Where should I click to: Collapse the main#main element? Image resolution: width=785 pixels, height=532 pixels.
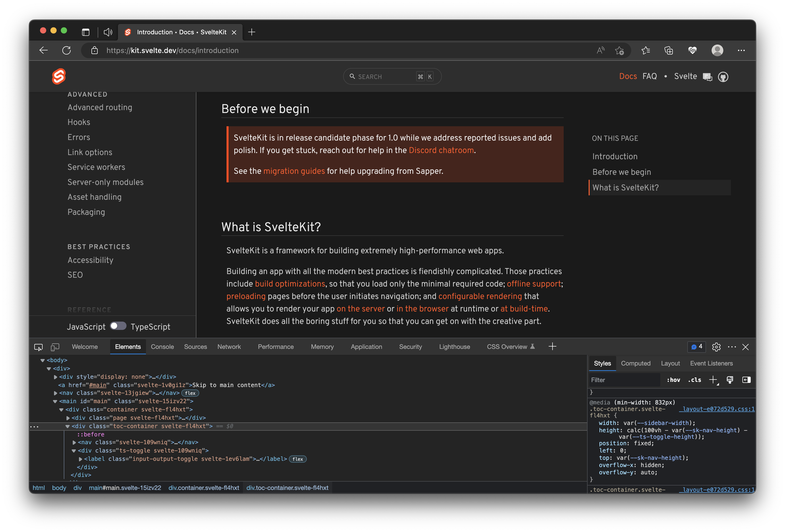pyautogui.click(x=55, y=402)
